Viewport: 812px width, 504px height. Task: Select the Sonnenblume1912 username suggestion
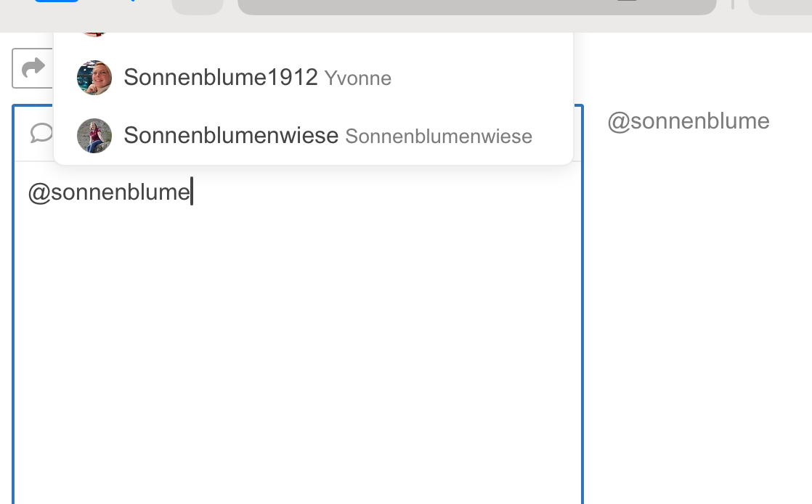click(221, 77)
